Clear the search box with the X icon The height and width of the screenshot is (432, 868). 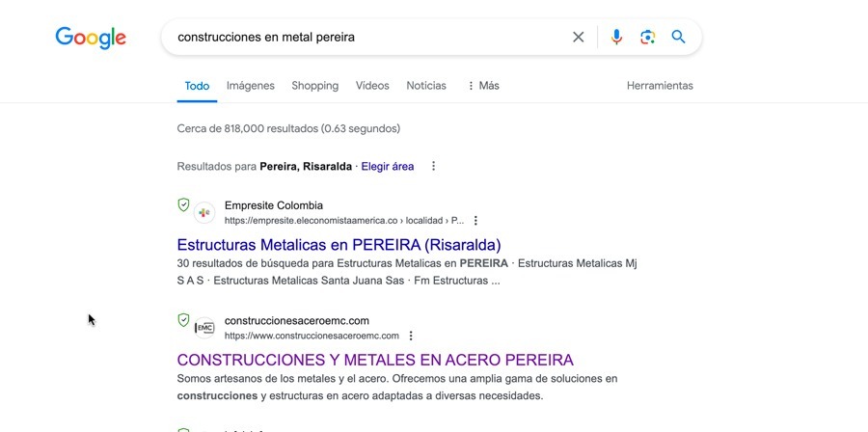(x=578, y=37)
